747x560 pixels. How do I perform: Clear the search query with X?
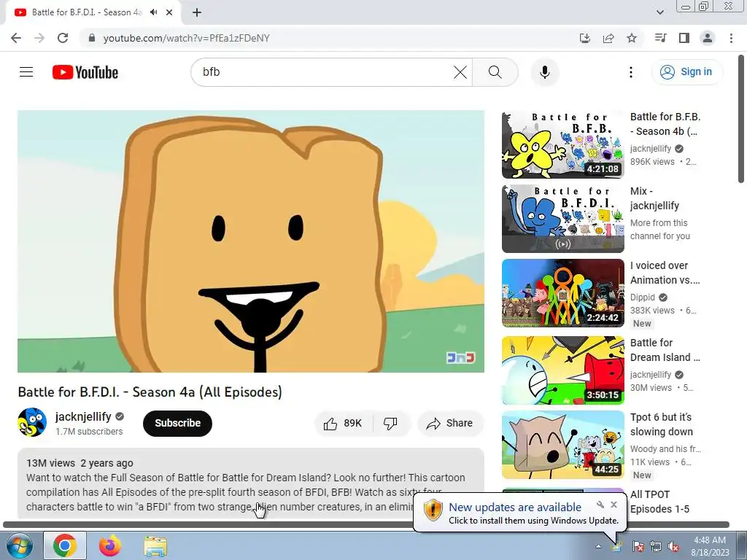point(460,72)
